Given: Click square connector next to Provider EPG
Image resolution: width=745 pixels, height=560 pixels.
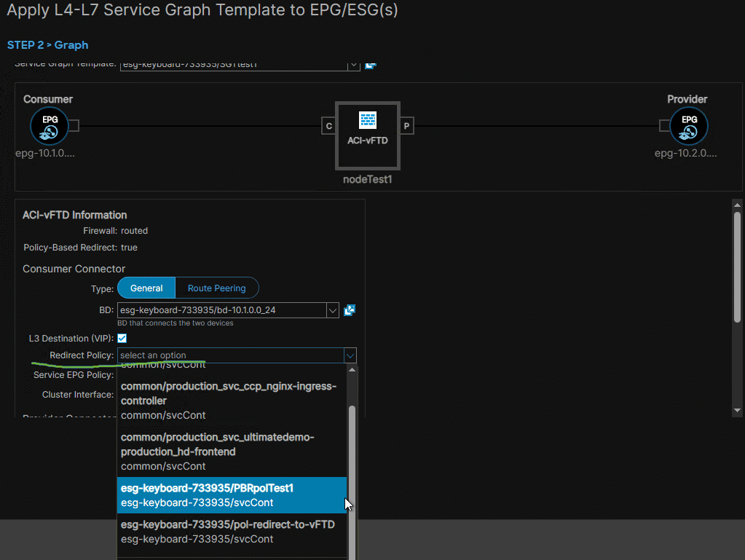Looking at the screenshot, I should click(x=664, y=125).
